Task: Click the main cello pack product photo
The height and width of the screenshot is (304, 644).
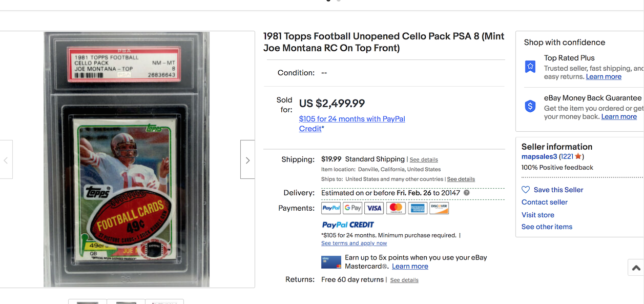Action: (127, 159)
